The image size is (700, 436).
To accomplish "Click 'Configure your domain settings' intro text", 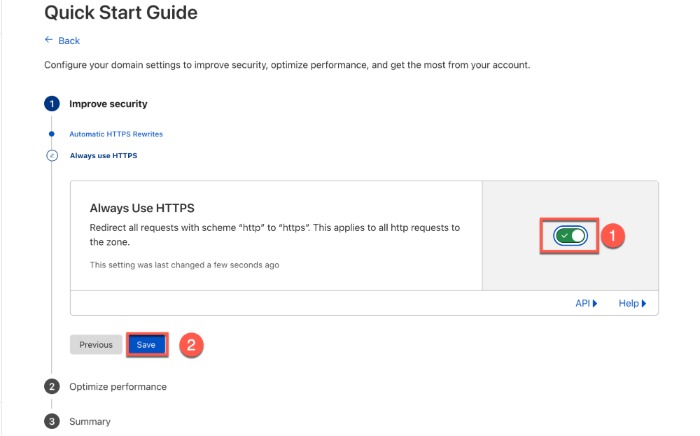I will pyautogui.click(x=287, y=65).
